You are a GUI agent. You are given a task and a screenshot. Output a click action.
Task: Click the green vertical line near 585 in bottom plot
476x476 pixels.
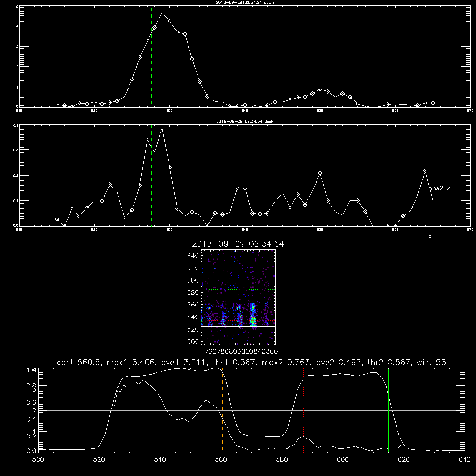296,410
